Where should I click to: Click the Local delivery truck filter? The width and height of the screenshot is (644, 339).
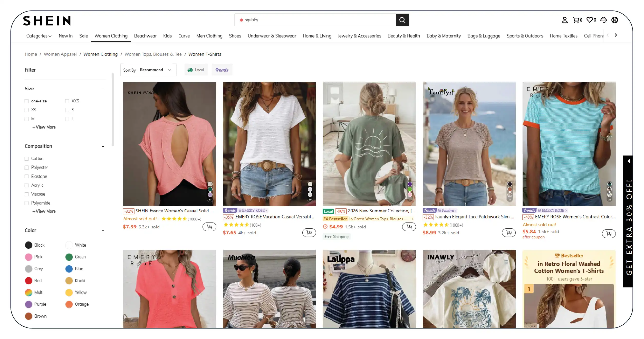[196, 70]
